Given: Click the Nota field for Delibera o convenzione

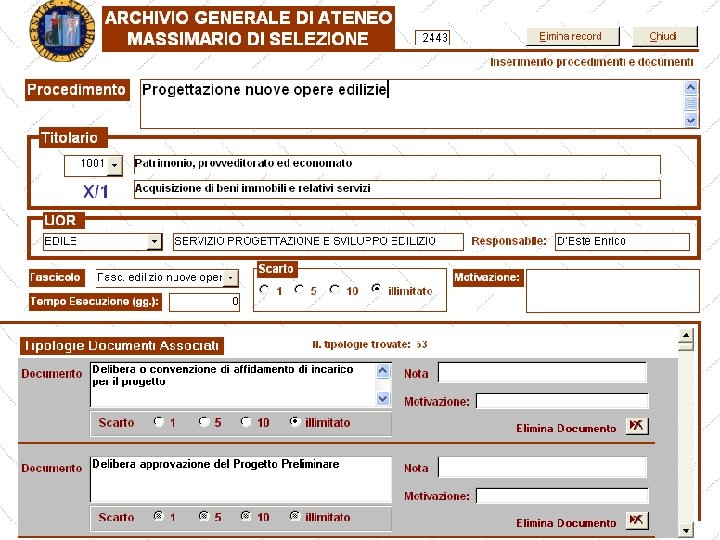Looking at the screenshot, I should 542,373.
